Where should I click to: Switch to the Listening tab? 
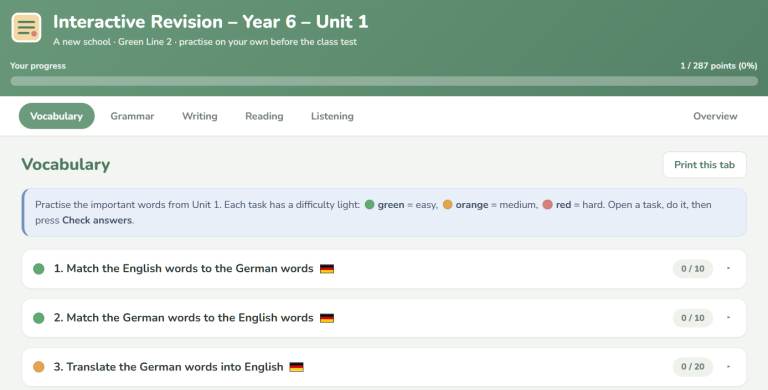pyautogui.click(x=332, y=116)
